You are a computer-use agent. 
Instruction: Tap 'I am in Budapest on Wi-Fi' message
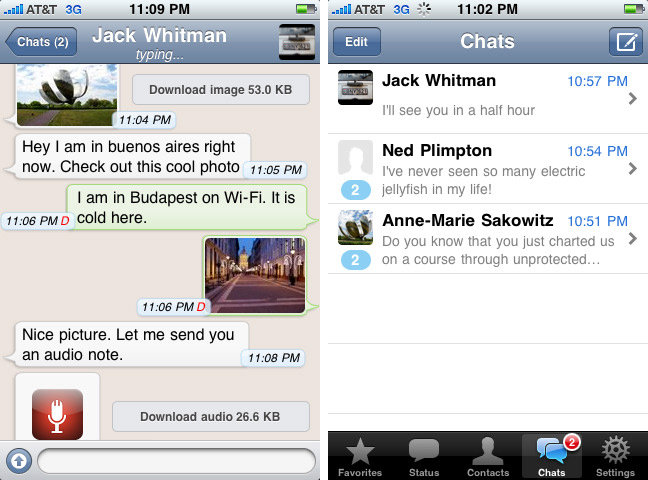[187, 208]
